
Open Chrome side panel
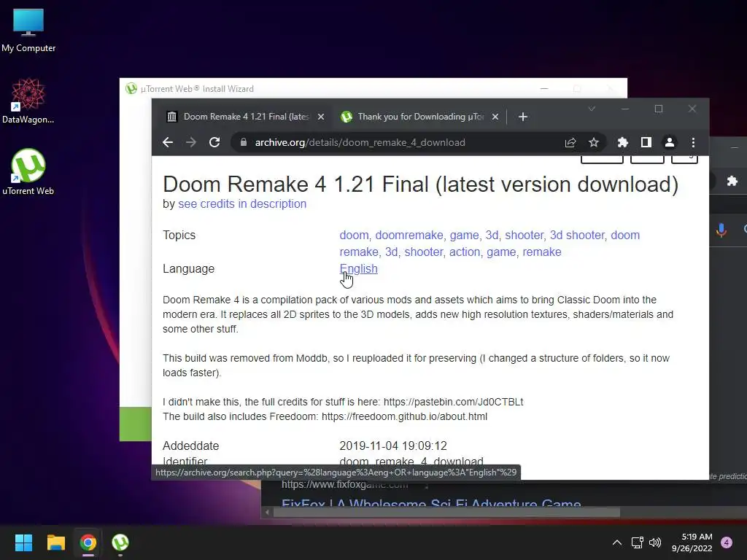click(646, 142)
